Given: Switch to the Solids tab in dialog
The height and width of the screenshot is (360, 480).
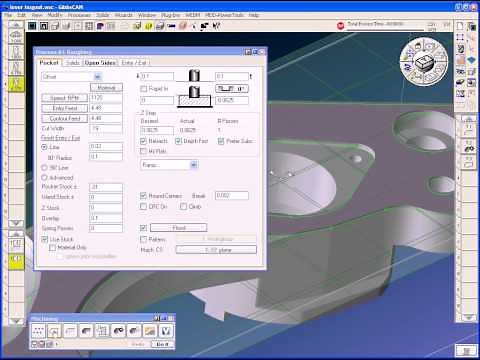Looking at the screenshot, I should tap(72, 63).
